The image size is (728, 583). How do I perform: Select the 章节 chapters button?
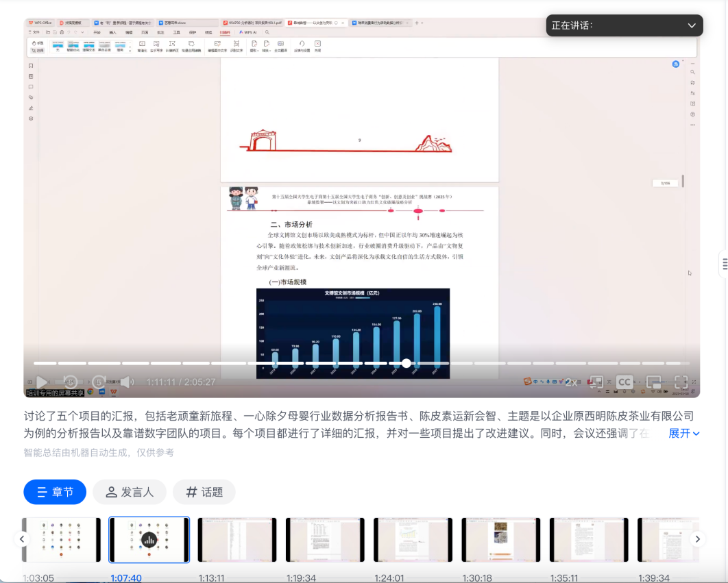pos(55,492)
